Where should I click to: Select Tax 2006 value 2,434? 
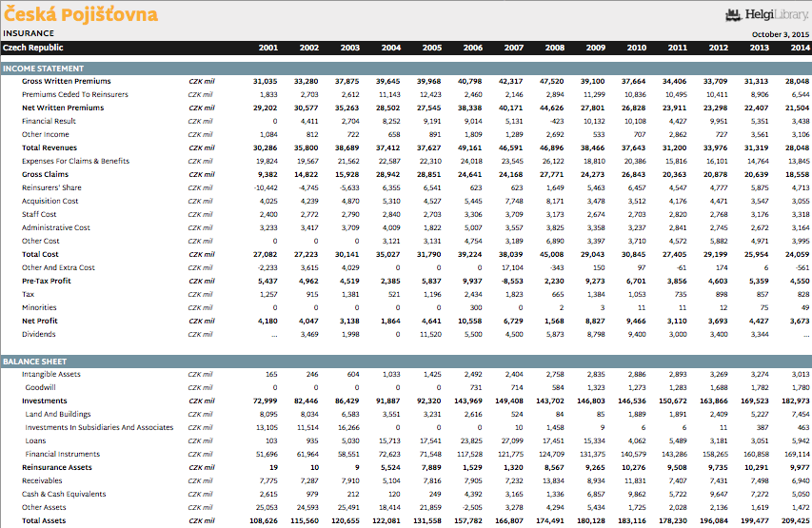tap(472, 295)
